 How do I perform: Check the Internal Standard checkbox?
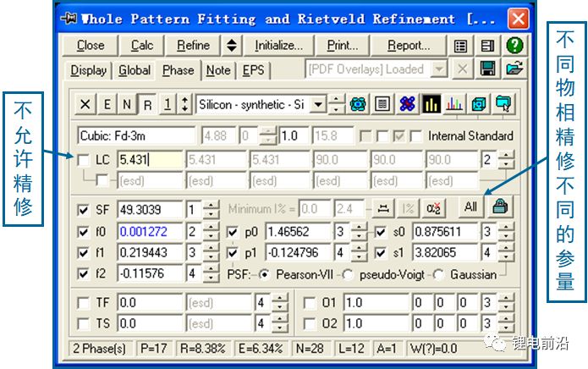[416, 135]
